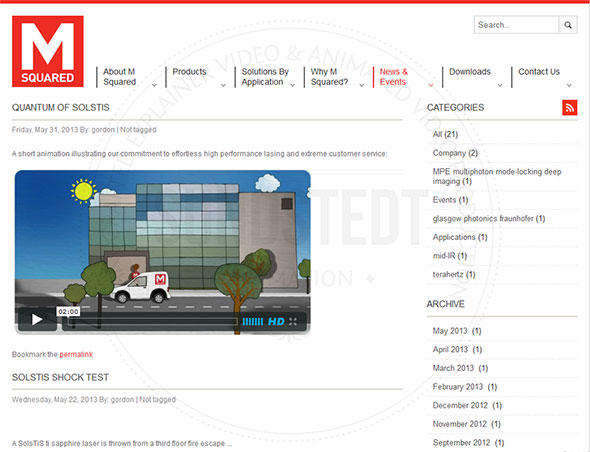The width and height of the screenshot is (590, 452).
Task: Open the Contact Us menu
Action: [539, 72]
